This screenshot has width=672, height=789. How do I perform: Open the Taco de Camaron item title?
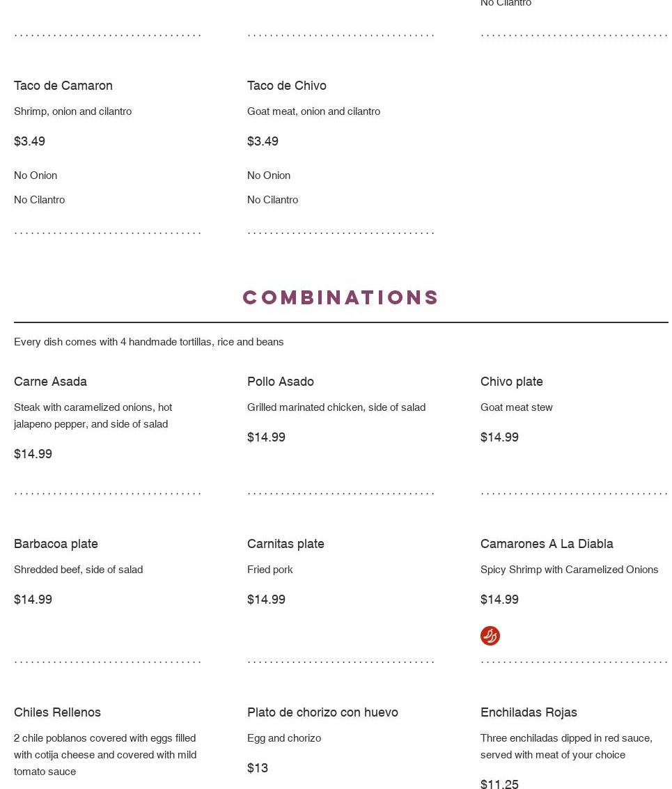point(63,86)
